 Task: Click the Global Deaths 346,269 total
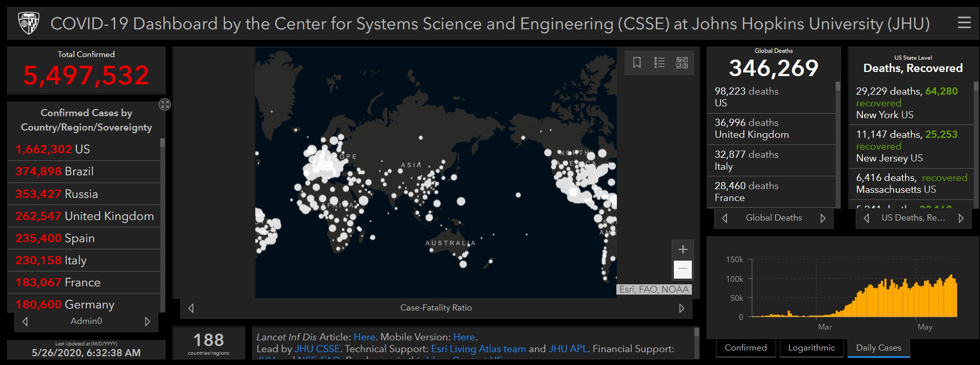coord(774,68)
